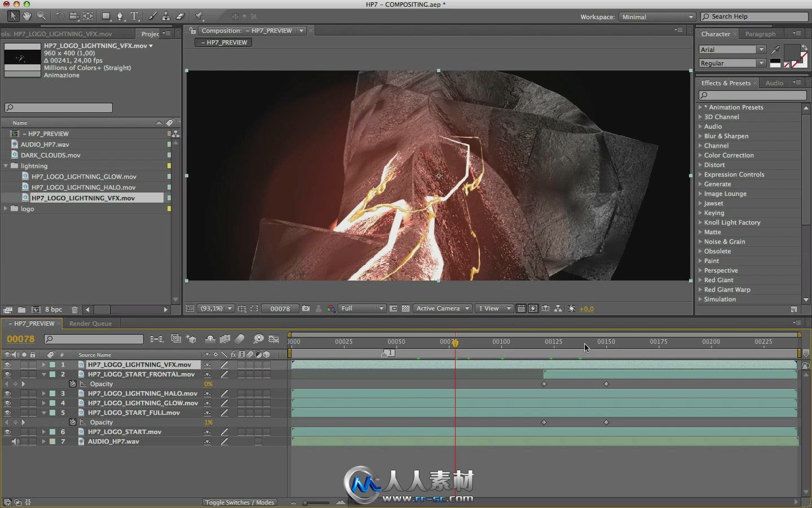
Task: Expand the Color Correction effects category
Action: (x=700, y=155)
